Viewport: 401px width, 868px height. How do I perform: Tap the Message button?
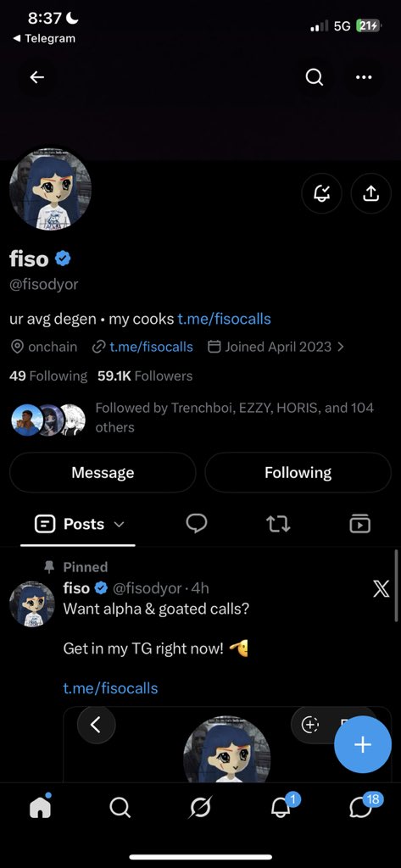[103, 472]
